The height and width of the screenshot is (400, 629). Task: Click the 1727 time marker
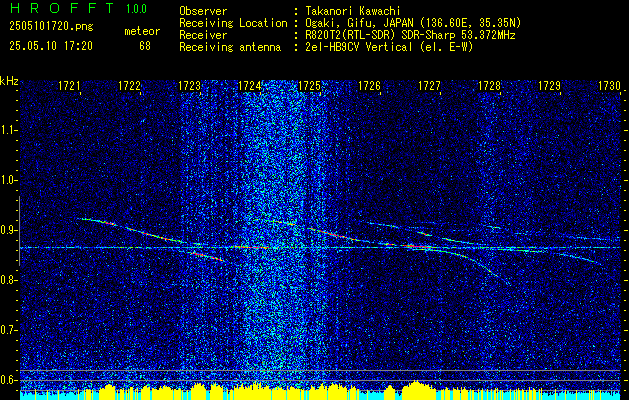(x=429, y=86)
